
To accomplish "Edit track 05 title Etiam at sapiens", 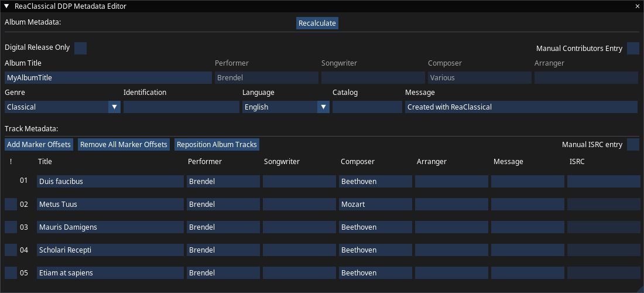I will pyautogui.click(x=111, y=272).
